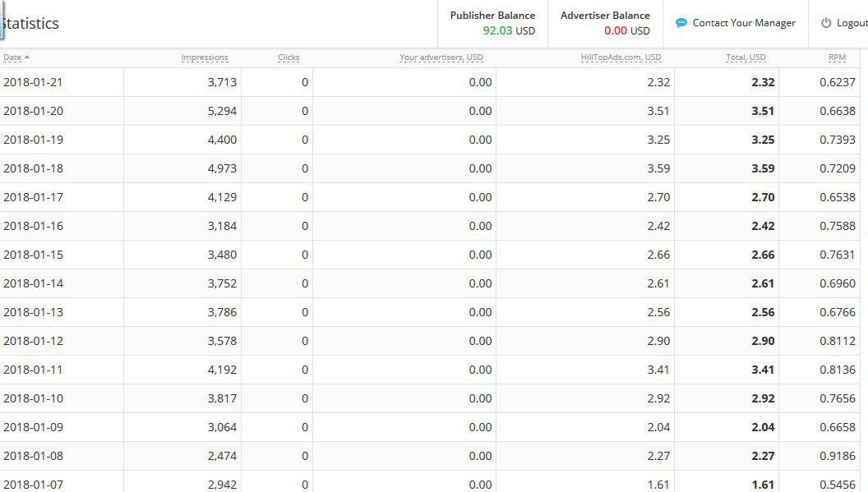Viewport: 868px width, 492px height.
Task: Click the chat bubble icon beside Contact Your Manager
Action: click(x=681, y=23)
